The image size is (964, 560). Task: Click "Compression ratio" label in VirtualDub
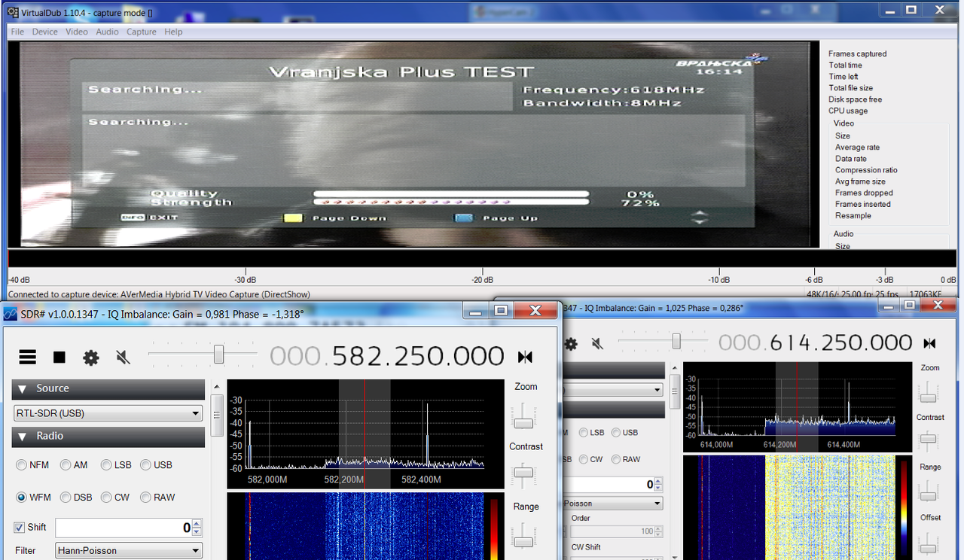pyautogui.click(x=866, y=170)
